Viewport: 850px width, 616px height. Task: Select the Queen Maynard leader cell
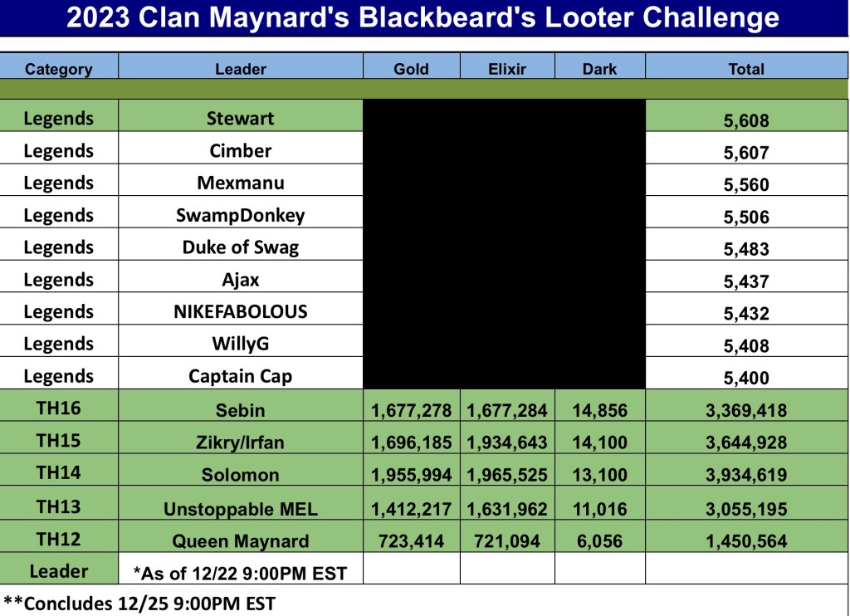pyautogui.click(x=241, y=541)
